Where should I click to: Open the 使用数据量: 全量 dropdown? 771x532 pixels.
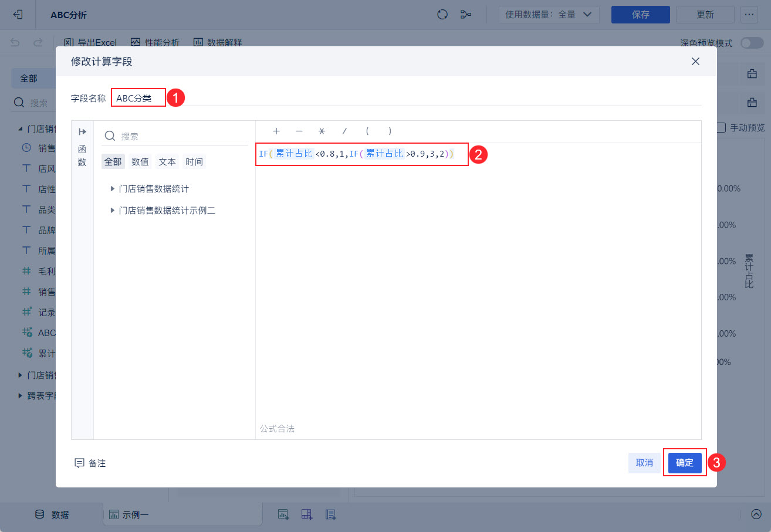[549, 15]
